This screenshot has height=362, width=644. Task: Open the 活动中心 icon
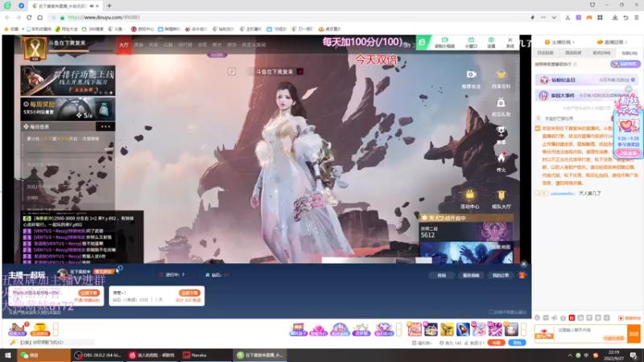(469, 200)
